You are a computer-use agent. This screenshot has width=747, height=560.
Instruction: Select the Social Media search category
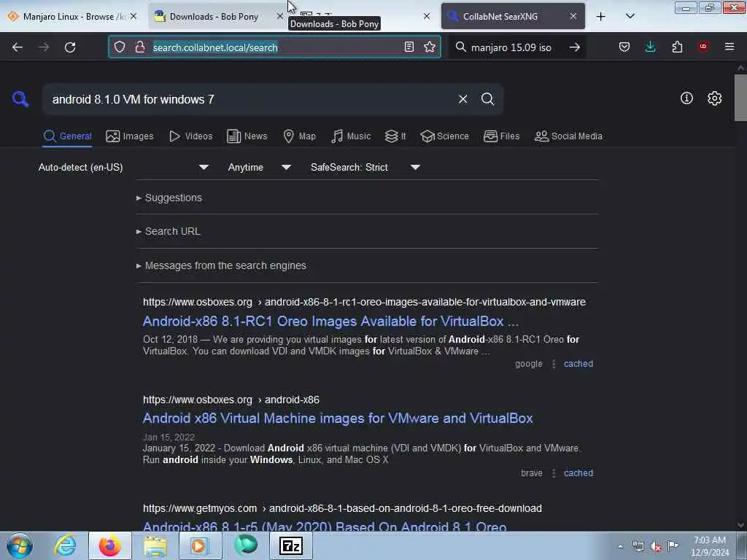[568, 136]
